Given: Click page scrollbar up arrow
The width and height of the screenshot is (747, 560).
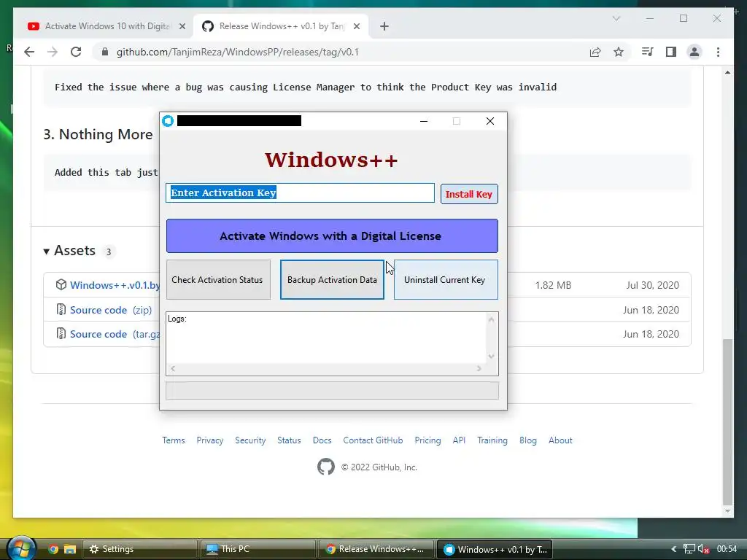Looking at the screenshot, I should click(x=727, y=72).
